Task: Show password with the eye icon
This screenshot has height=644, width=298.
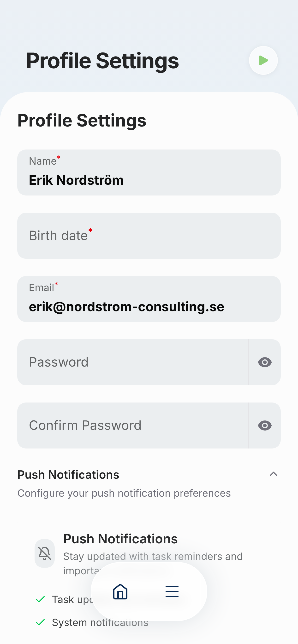Action: [x=265, y=362]
